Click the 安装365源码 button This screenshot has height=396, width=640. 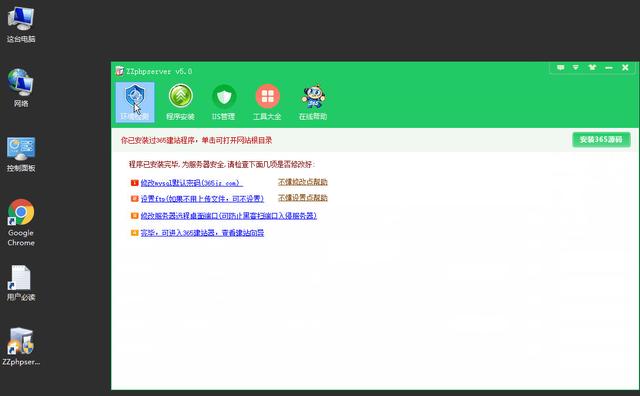(601, 140)
